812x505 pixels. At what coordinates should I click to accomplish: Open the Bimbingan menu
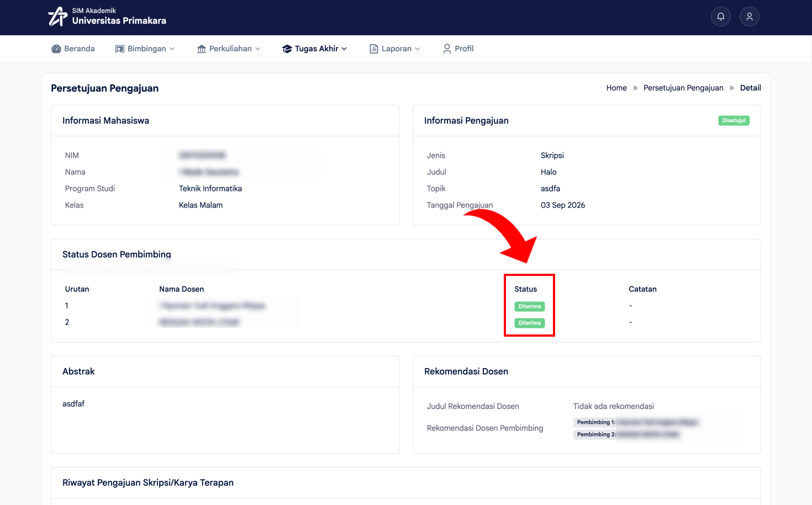145,49
